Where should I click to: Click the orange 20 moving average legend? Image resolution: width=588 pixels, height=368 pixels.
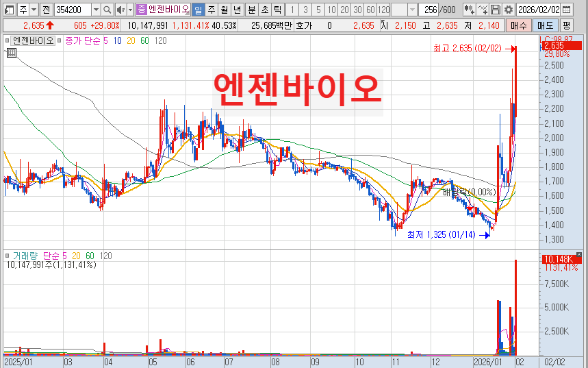[131, 40]
